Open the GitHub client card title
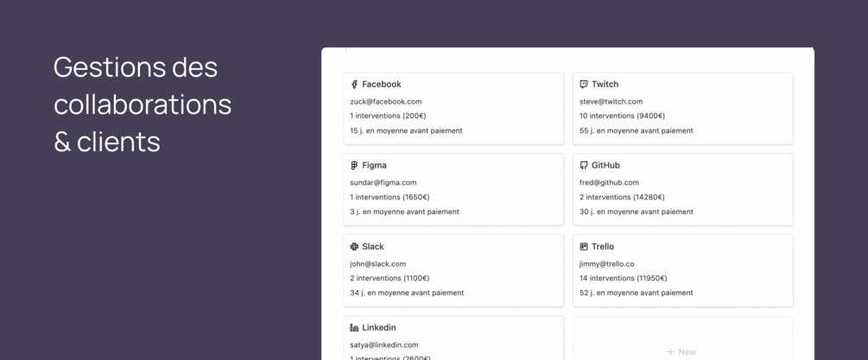Viewport: 868px width, 360px height. [605, 166]
